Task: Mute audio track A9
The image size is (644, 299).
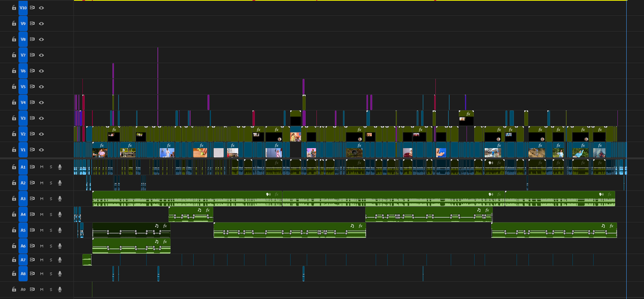Action: point(42,289)
